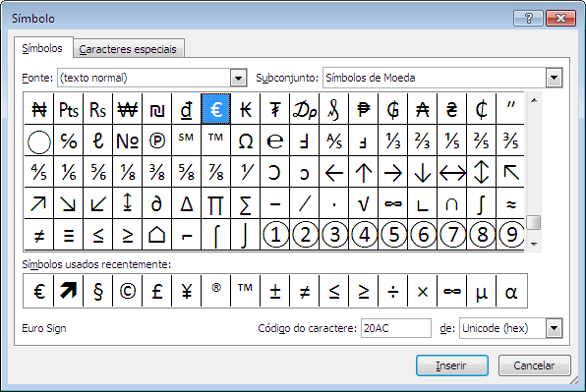Select the pound sign in recent symbols
The image size is (586, 392).
157,291
